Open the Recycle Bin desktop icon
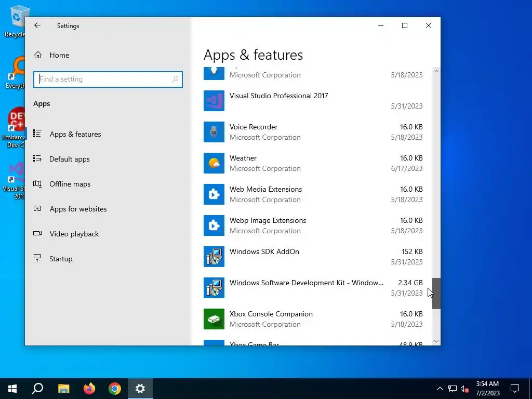532x399 pixels. coord(15,21)
